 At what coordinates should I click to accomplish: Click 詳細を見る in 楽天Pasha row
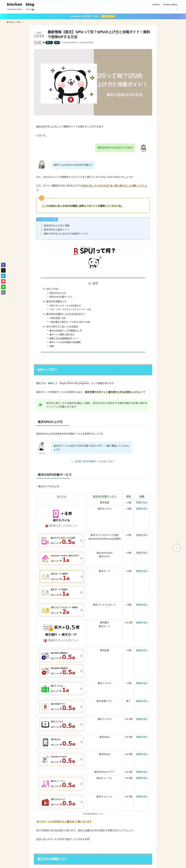coord(142,754)
